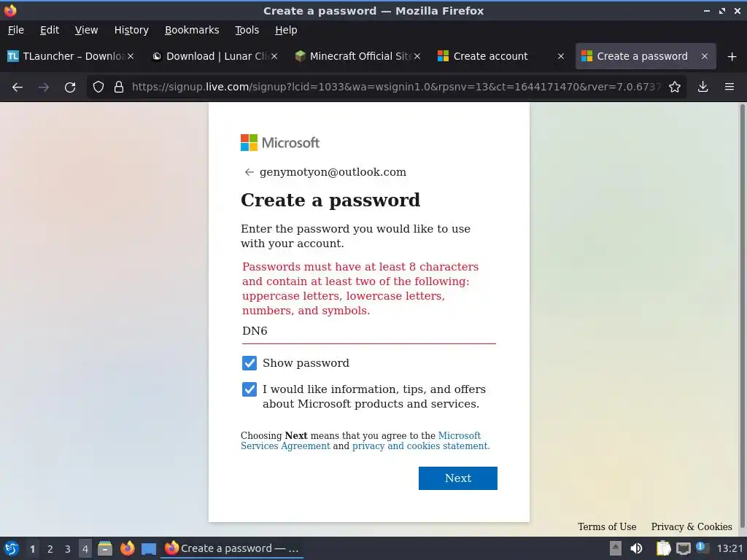Click the Next button

[458, 478]
